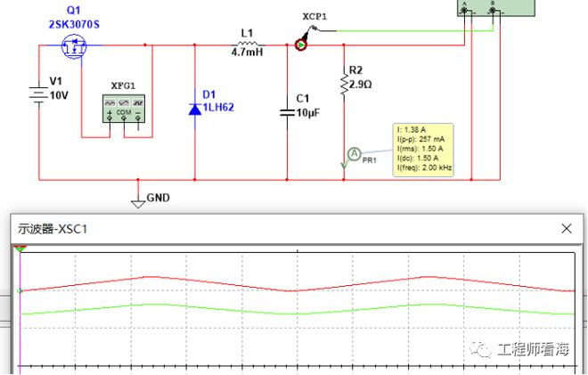
Task: Close the 示波器-XSC1 oscilloscope window
Action: pos(567,228)
